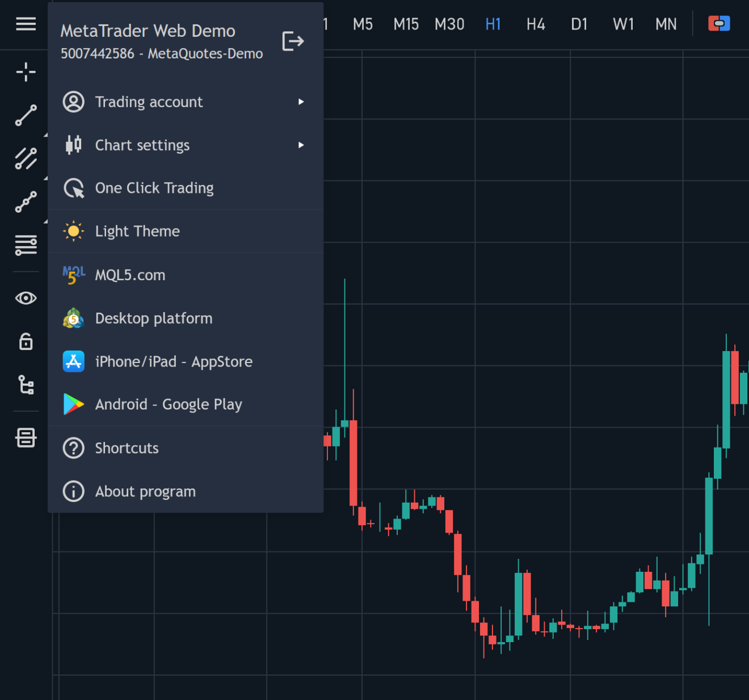This screenshot has width=749, height=700.
Task: Switch chart timeframe to H4
Action: point(536,24)
